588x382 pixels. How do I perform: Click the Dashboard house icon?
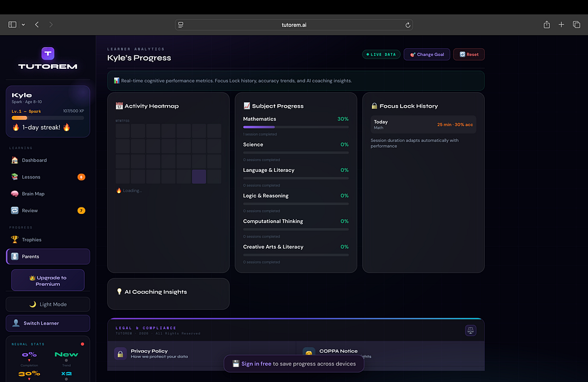(15, 160)
